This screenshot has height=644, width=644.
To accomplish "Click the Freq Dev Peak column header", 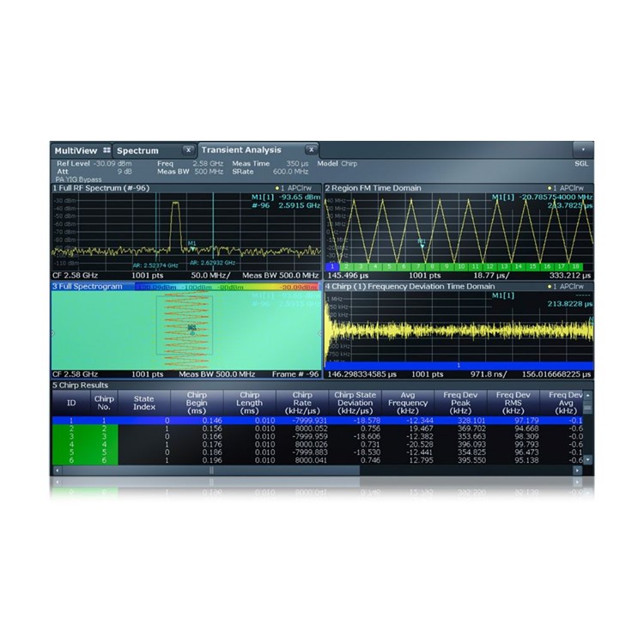I will (x=460, y=403).
